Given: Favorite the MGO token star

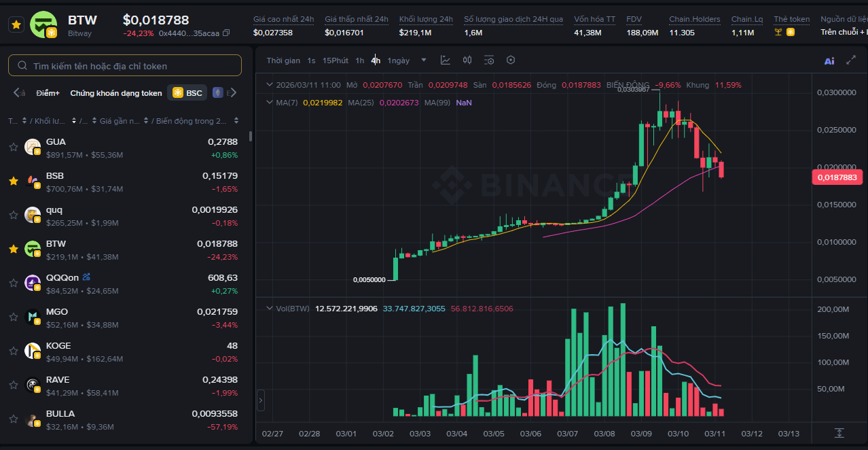Looking at the screenshot, I should [x=13, y=317].
